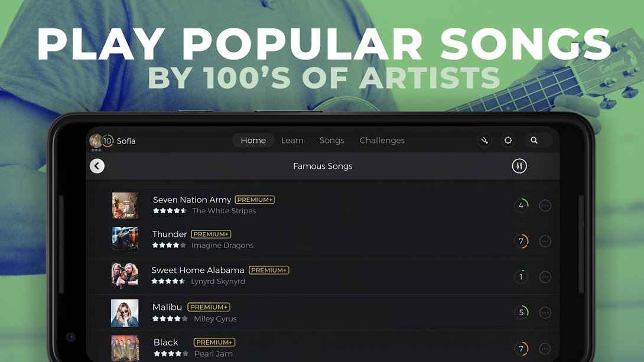The height and width of the screenshot is (362, 644).
Task: Open more options for Thunder
Action: pyautogui.click(x=545, y=242)
